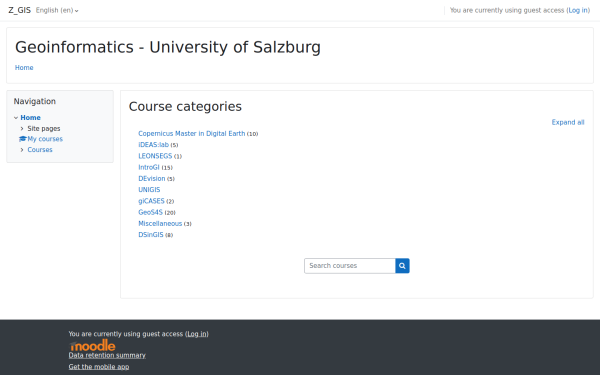Expand the Site pages chevron

click(22, 129)
